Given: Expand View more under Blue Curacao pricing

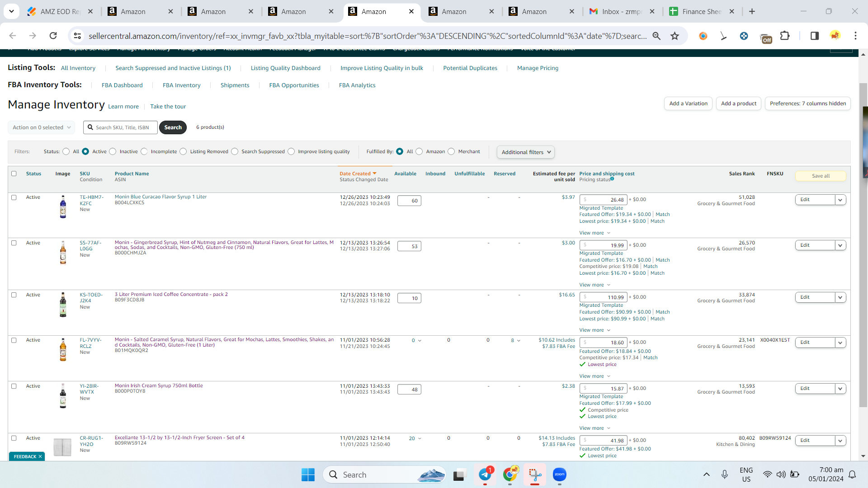Looking at the screenshot, I should click(x=595, y=233).
